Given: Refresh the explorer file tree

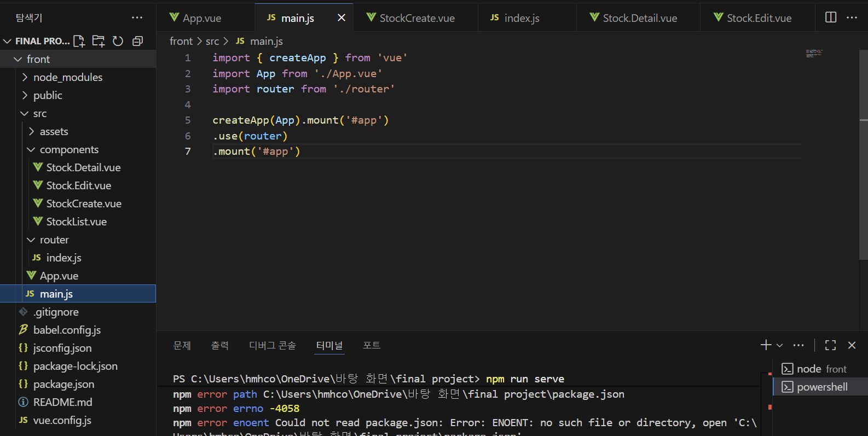Looking at the screenshot, I should click(118, 41).
